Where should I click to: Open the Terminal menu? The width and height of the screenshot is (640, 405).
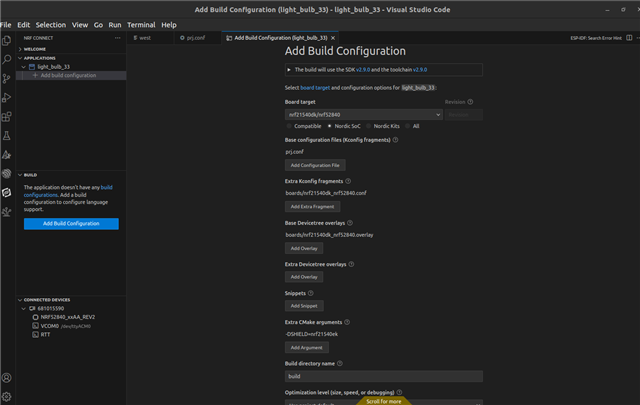coord(141,25)
